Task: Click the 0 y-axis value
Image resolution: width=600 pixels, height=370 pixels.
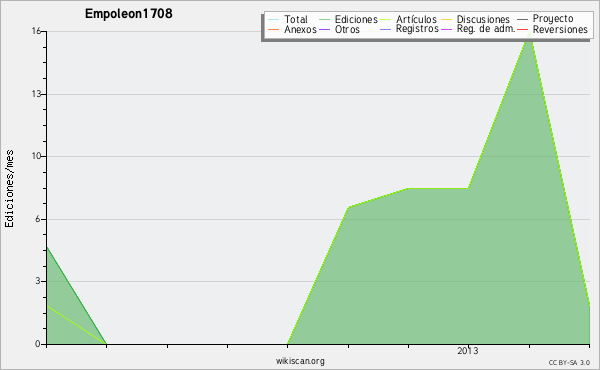Action: pos(38,344)
